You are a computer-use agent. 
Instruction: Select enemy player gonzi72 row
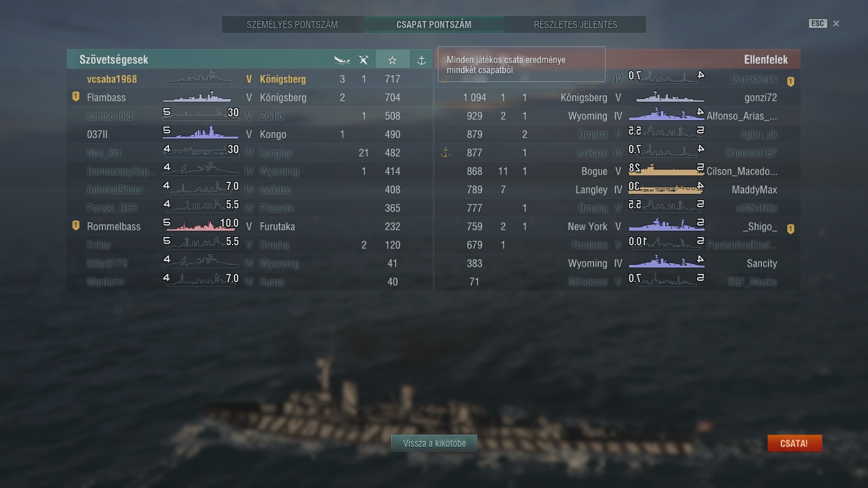click(x=618, y=97)
